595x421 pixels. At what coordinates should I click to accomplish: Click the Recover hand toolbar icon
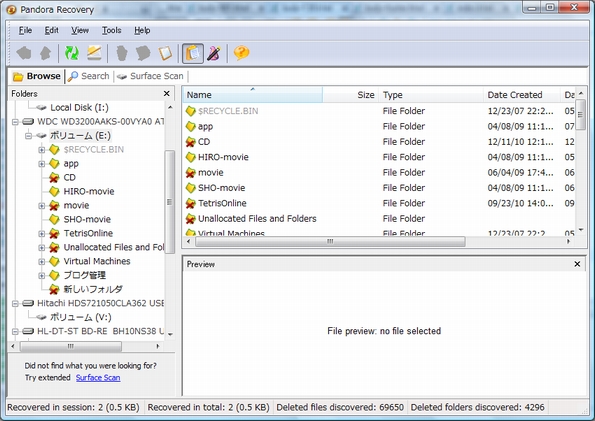121,53
